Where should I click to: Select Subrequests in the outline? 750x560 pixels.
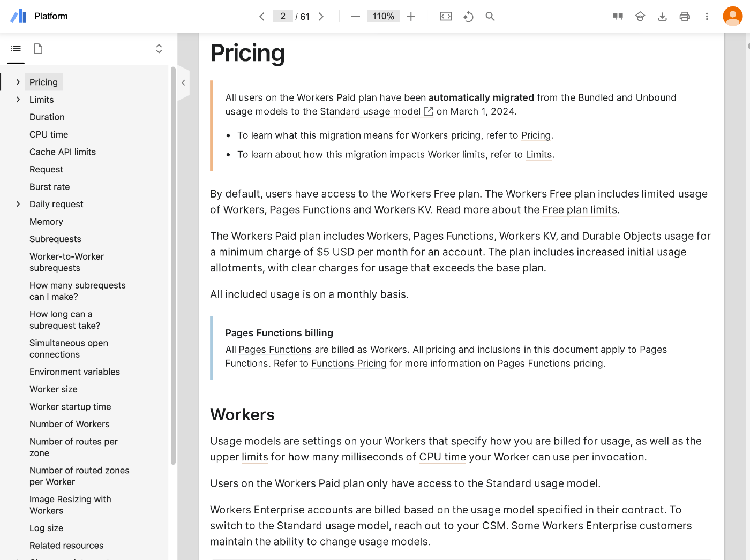pos(56,239)
